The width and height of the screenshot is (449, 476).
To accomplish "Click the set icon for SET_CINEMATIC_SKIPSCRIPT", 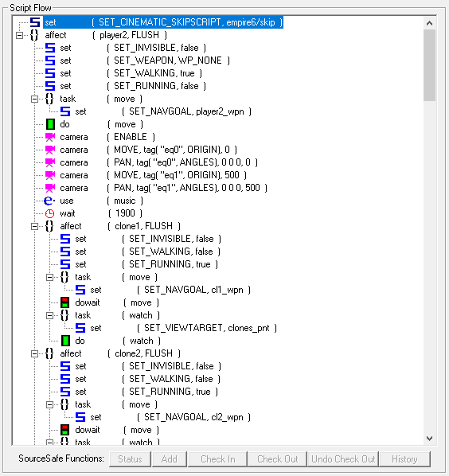I will click(35, 22).
